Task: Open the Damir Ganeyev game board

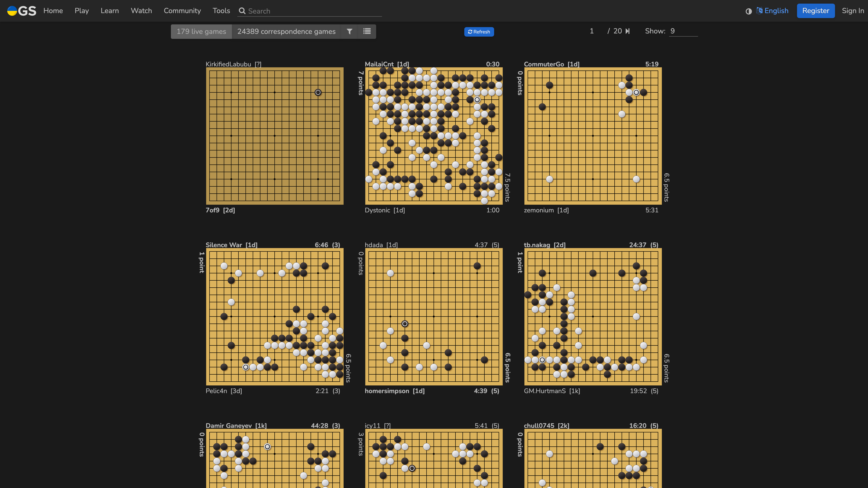Action: pyautogui.click(x=275, y=458)
